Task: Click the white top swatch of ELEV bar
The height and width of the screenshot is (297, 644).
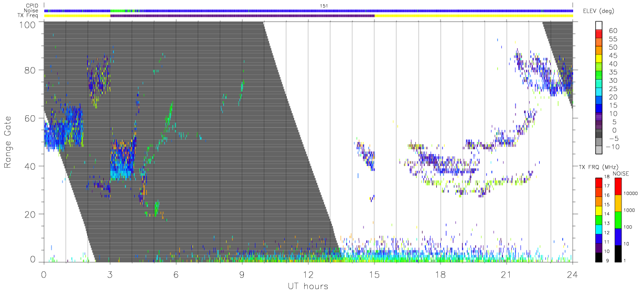Action: tap(599, 26)
